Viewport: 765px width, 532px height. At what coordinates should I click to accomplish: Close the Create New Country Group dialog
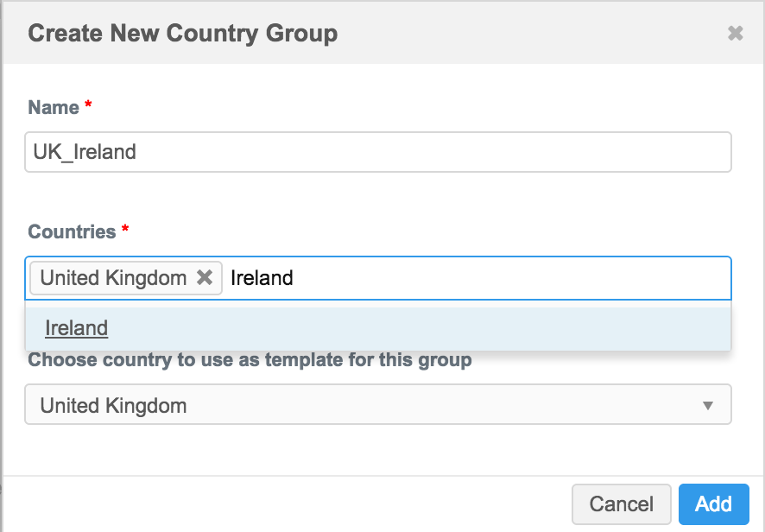point(735,34)
